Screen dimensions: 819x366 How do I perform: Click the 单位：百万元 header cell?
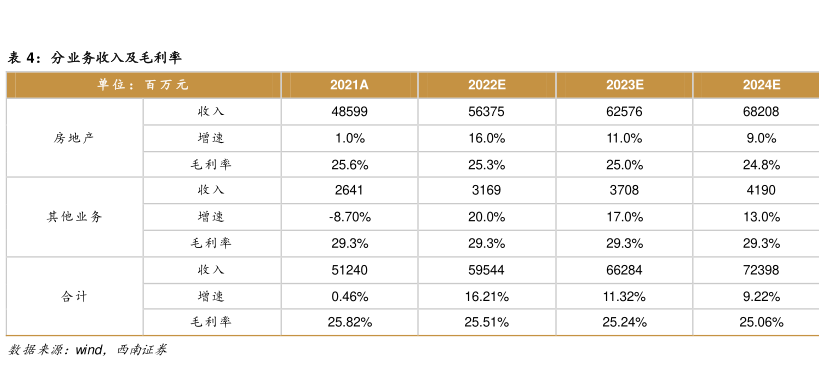coord(143,86)
